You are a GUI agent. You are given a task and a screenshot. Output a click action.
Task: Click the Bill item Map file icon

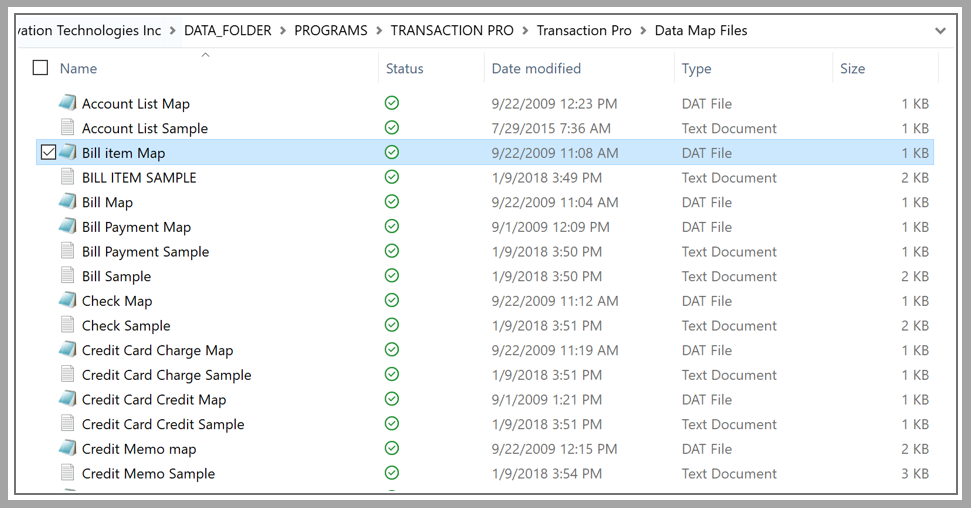tap(67, 152)
